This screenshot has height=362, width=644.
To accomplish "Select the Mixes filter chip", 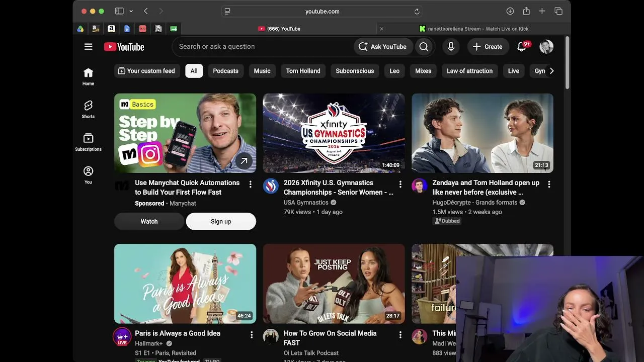I will point(423,71).
